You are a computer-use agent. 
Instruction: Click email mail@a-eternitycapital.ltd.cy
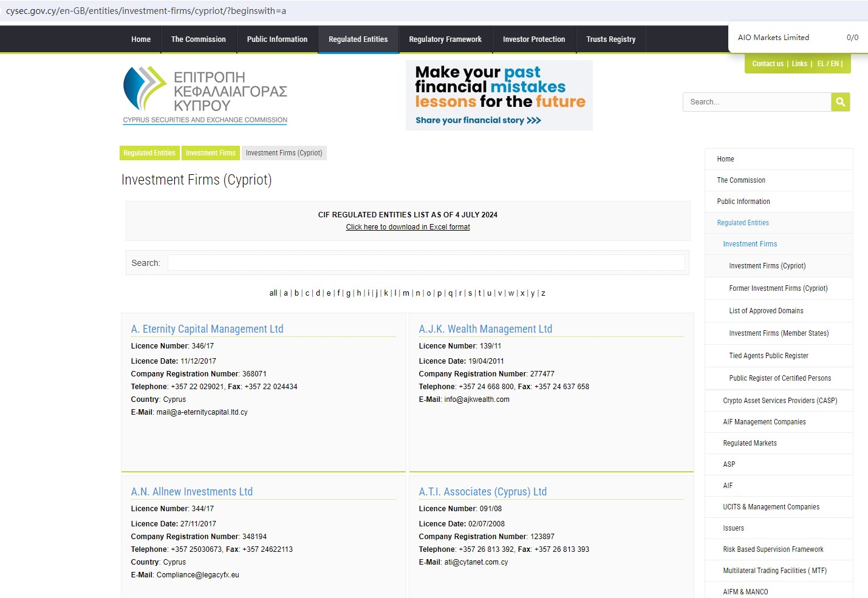[202, 412]
